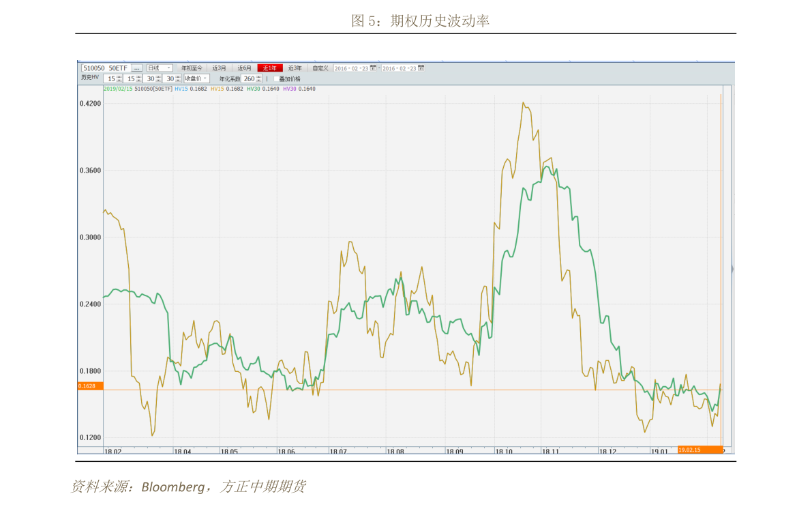Viewport: 812px width, 509px height.
Task: Open the start date calendar picker
Action: click(373, 68)
